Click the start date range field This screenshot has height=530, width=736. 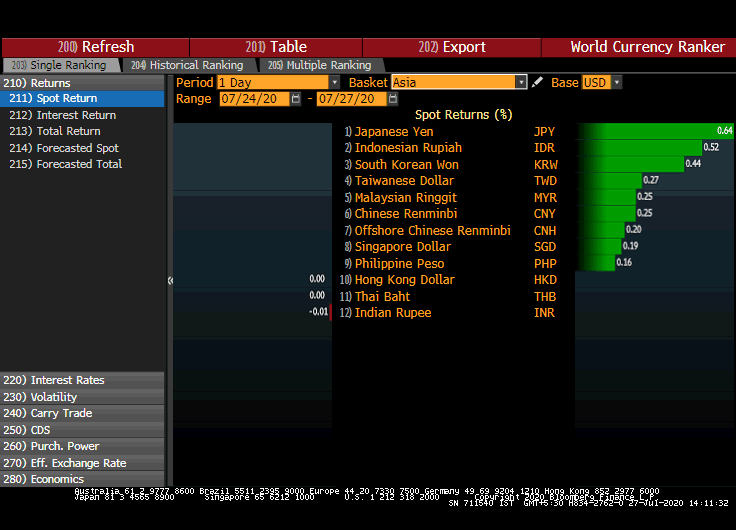pyautogui.click(x=253, y=99)
